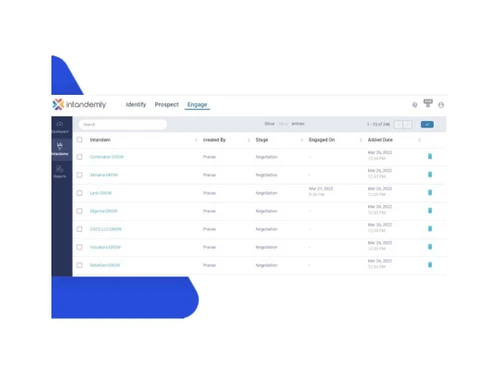Click the trophy icon in header
500x375 pixels.
[428, 103]
